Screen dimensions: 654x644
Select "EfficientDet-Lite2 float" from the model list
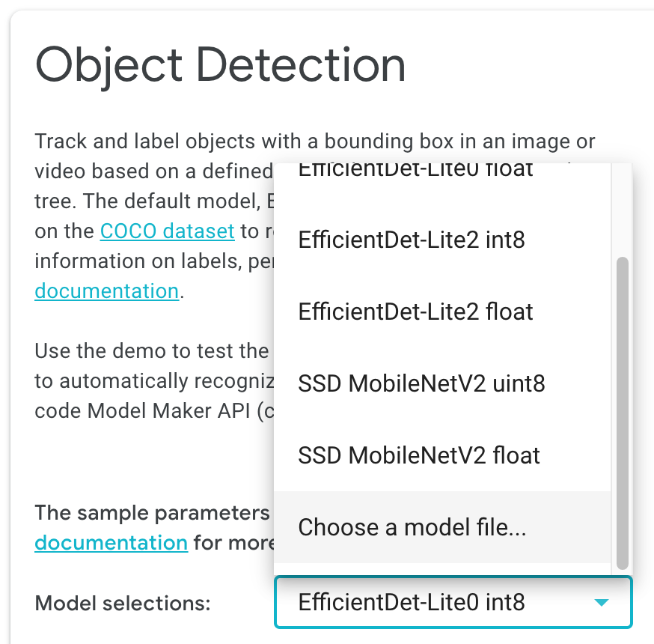(414, 312)
